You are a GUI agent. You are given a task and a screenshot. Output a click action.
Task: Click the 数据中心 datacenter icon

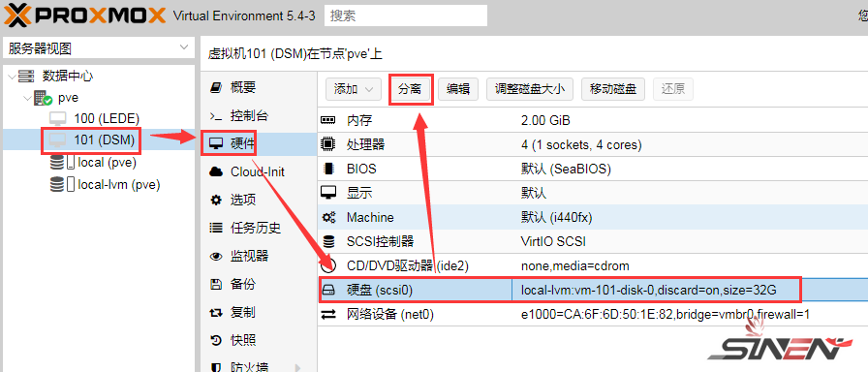(x=26, y=76)
